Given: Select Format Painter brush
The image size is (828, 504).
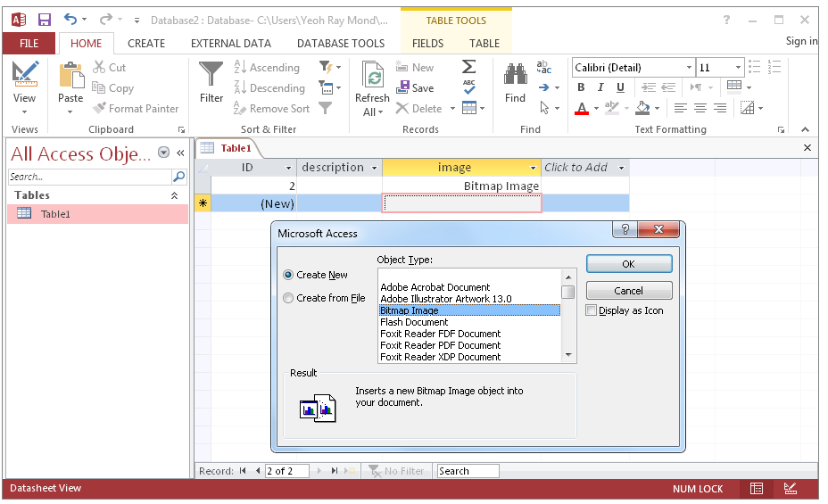Looking at the screenshot, I should point(137,108).
